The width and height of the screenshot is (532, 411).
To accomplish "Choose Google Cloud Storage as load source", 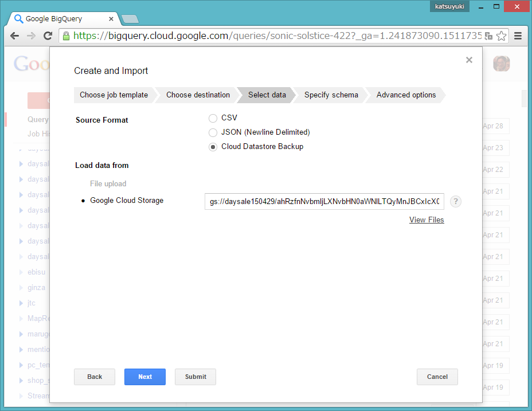I will coord(127,201).
